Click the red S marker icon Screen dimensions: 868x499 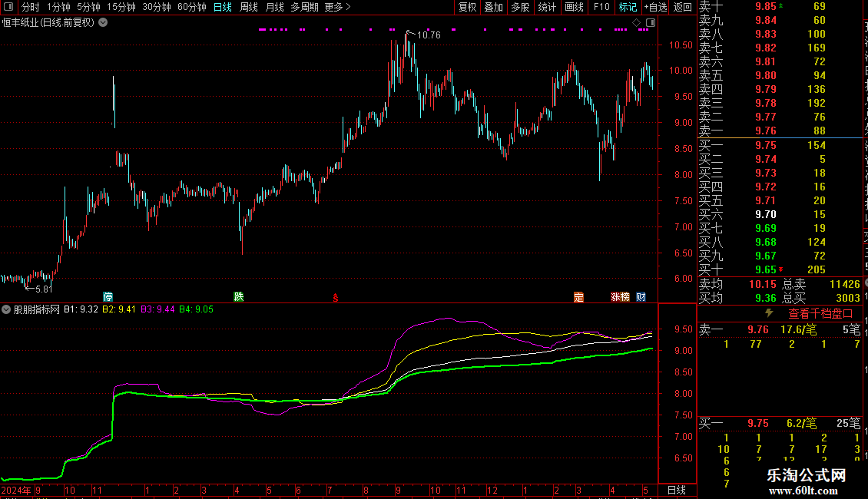pyautogui.click(x=336, y=298)
